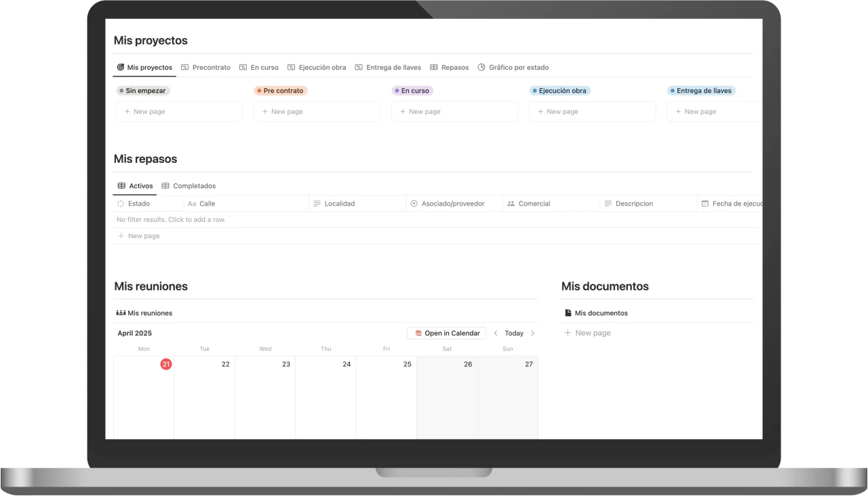Add new page in Mis documentos
Viewport: 868px width, 496px height.
[588, 333]
